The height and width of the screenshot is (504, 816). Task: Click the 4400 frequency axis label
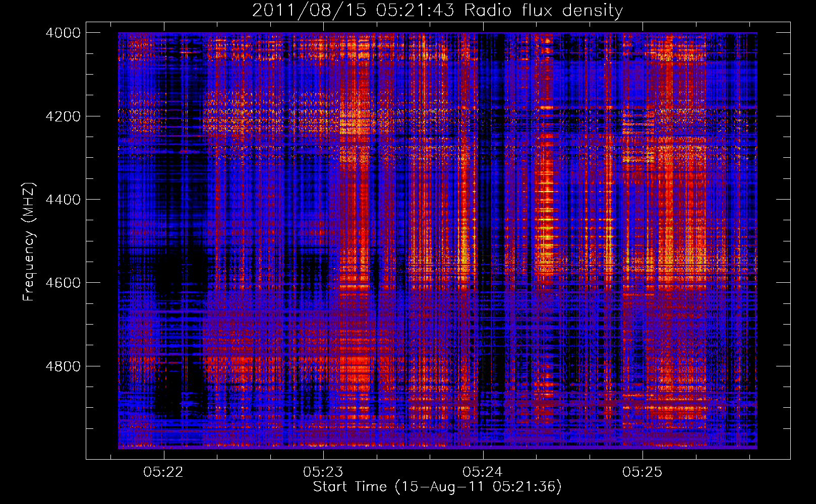(x=63, y=200)
